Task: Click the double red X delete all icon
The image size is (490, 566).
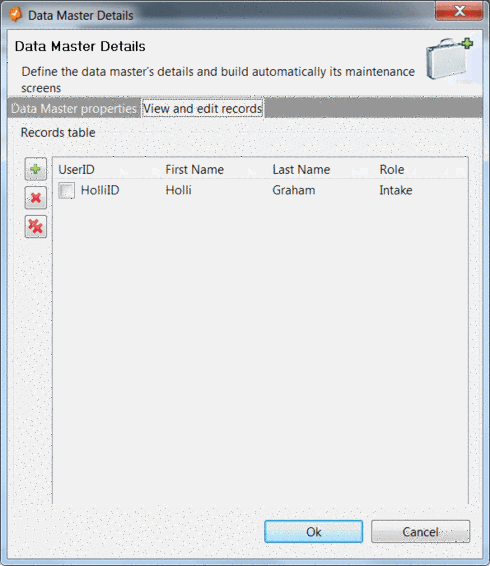Action: point(35,227)
